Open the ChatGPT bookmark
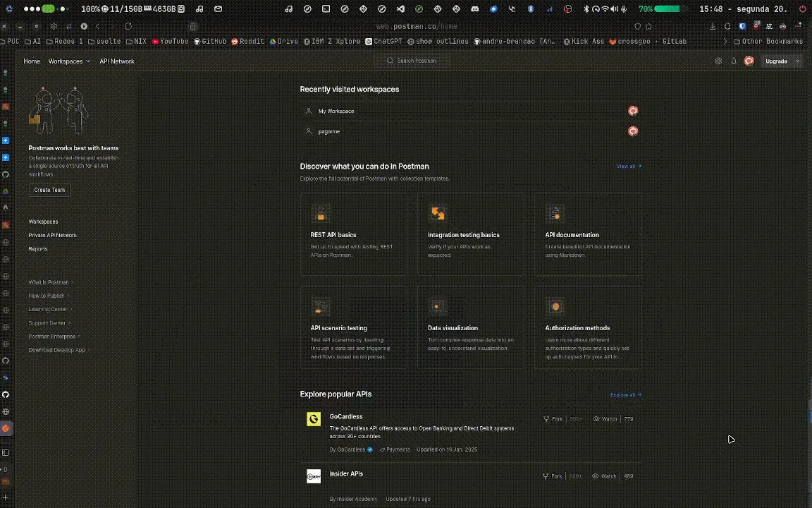 [383, 42]
